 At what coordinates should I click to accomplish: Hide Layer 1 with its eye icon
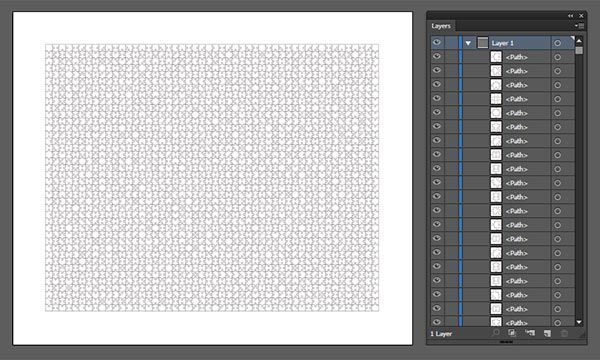tap(437, 42)
